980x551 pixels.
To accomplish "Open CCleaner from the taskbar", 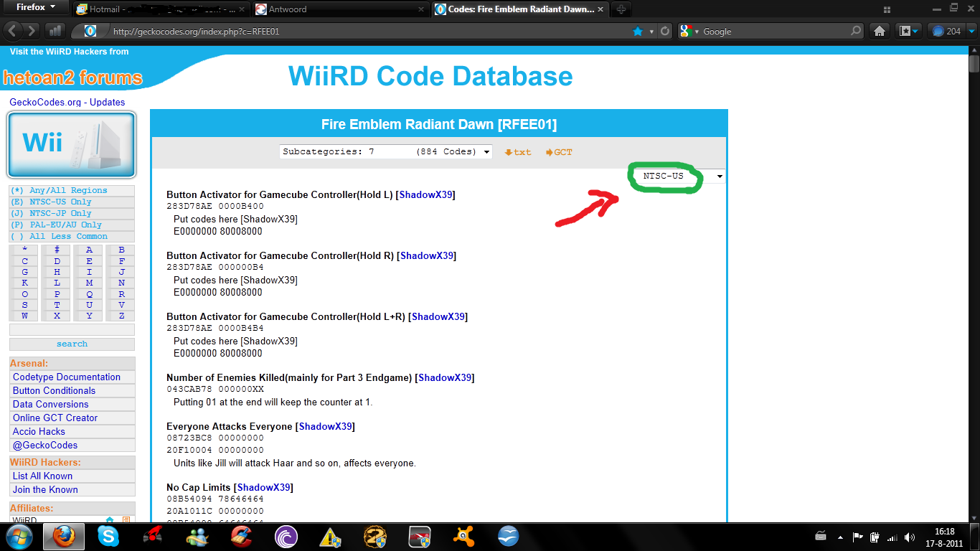I will [x=242, y=536].
